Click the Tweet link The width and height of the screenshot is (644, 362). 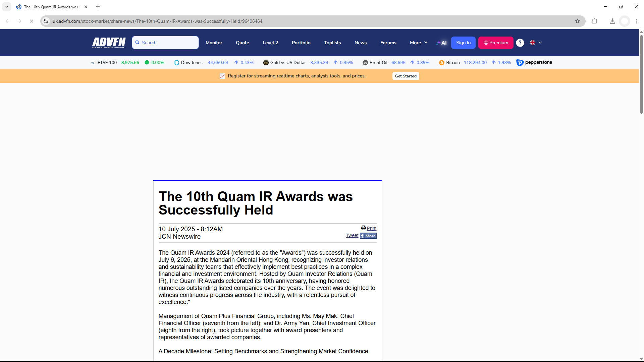352,236
